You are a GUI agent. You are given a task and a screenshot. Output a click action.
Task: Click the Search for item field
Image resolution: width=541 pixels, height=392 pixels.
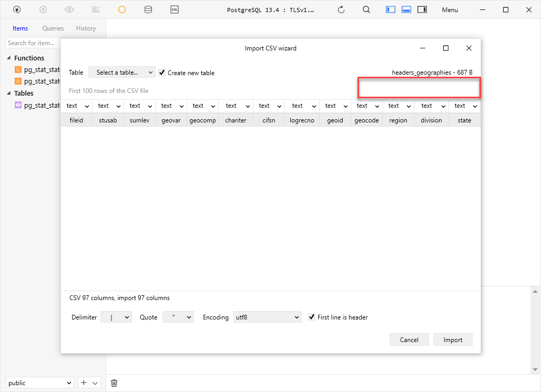pyautogui.click(x=33, y=43)
